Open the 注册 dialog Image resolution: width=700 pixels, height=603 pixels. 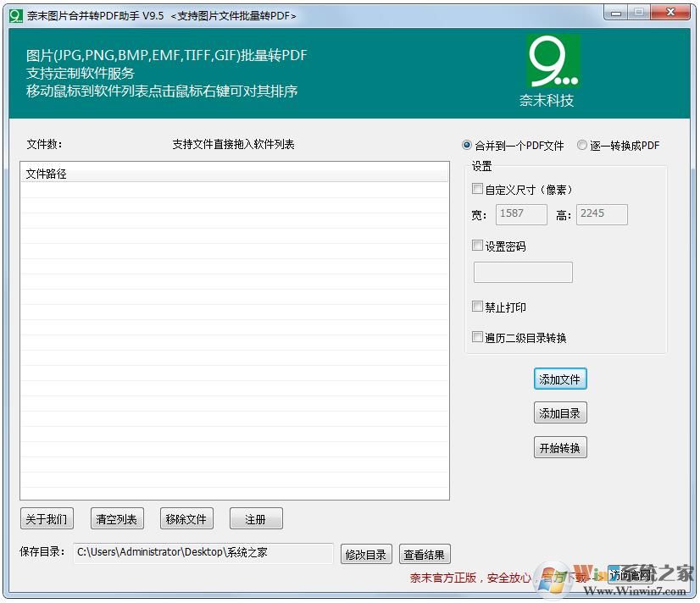(255, 518)
